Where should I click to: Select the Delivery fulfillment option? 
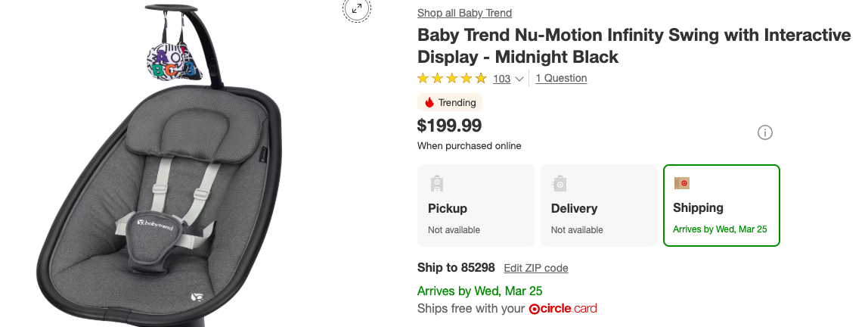click(598, 206)
